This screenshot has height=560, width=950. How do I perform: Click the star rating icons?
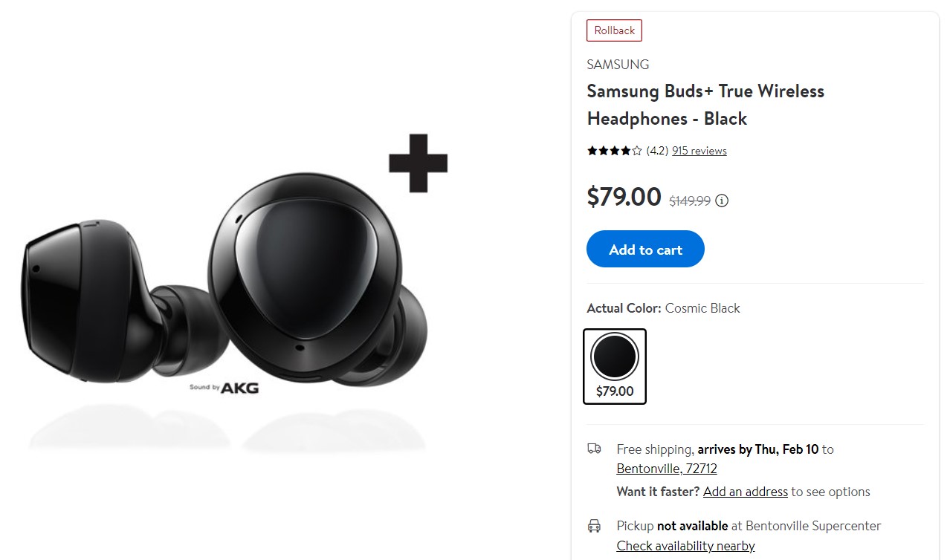point(614,151)
